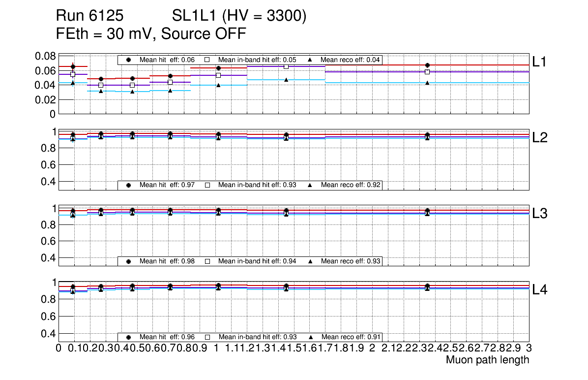This screenshot has height=380, width=588.
Task: Click the 'Run 6125' title text
Action: click(x=89, y=17)
